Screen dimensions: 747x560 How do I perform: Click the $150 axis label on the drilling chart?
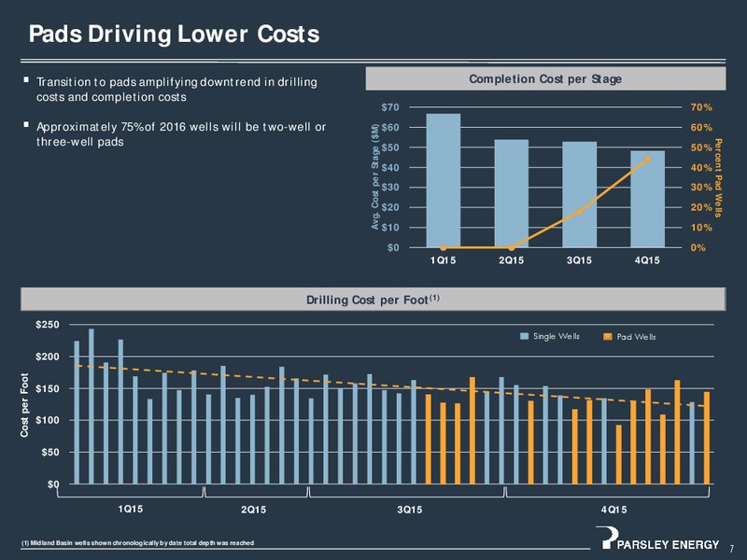pos(48,388)
